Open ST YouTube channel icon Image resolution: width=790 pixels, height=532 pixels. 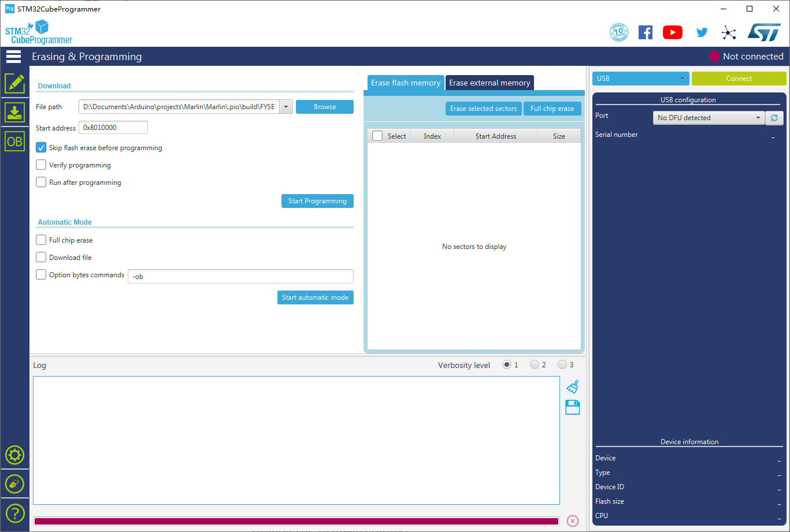(673, 32)
